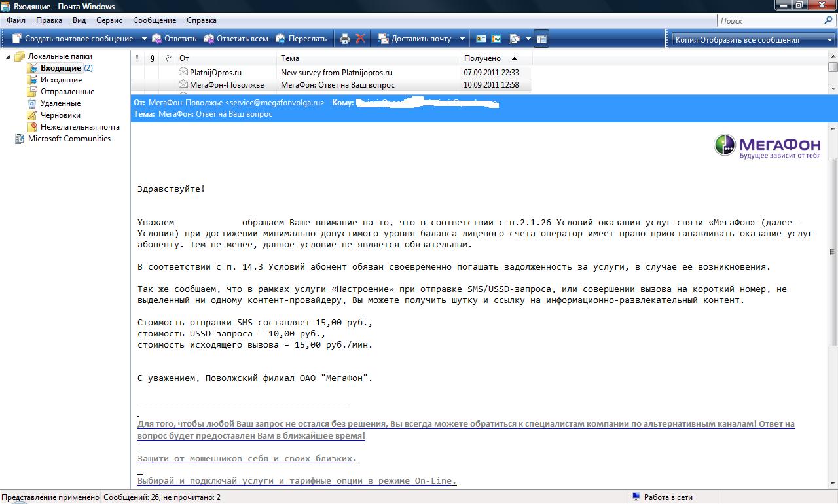Open link Защити от мошенников себя
This screenshot has height=504, width=838.
(247, 458)
